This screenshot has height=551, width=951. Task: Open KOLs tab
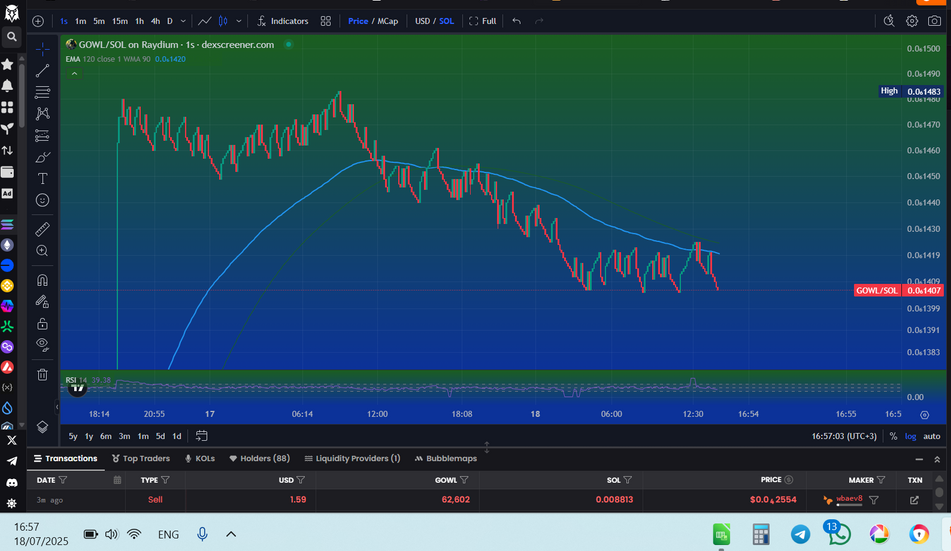200,459
